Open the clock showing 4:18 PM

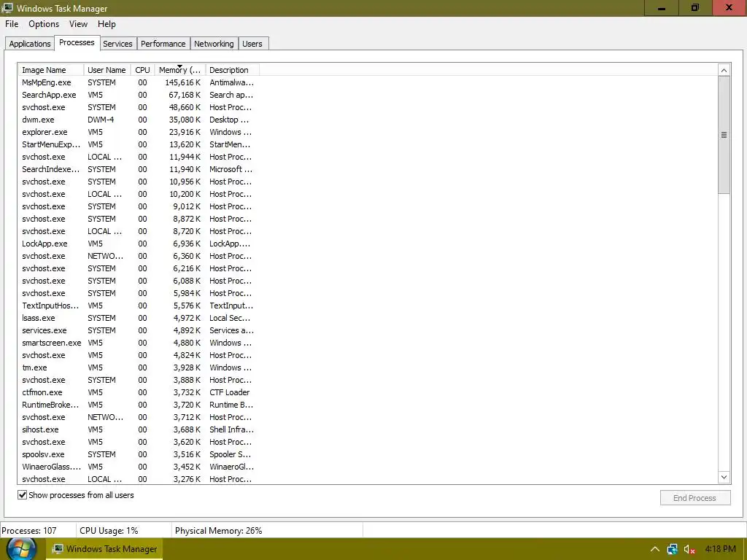click(720, 549)
